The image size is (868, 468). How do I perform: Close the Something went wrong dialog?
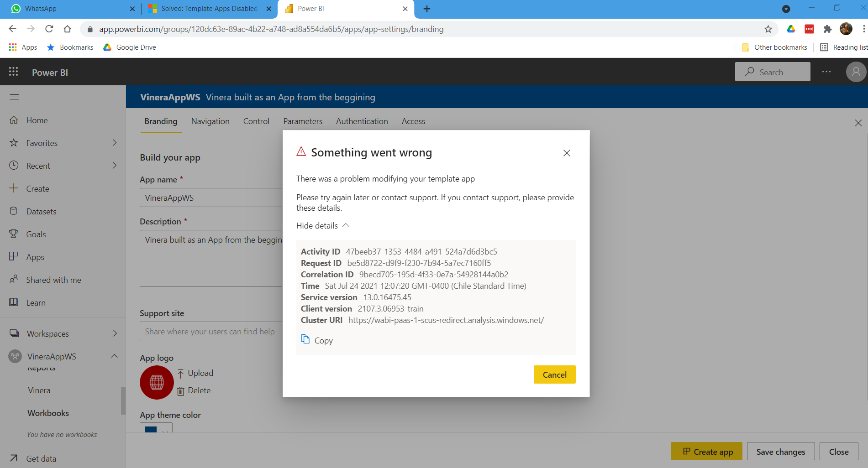[567, 153]
